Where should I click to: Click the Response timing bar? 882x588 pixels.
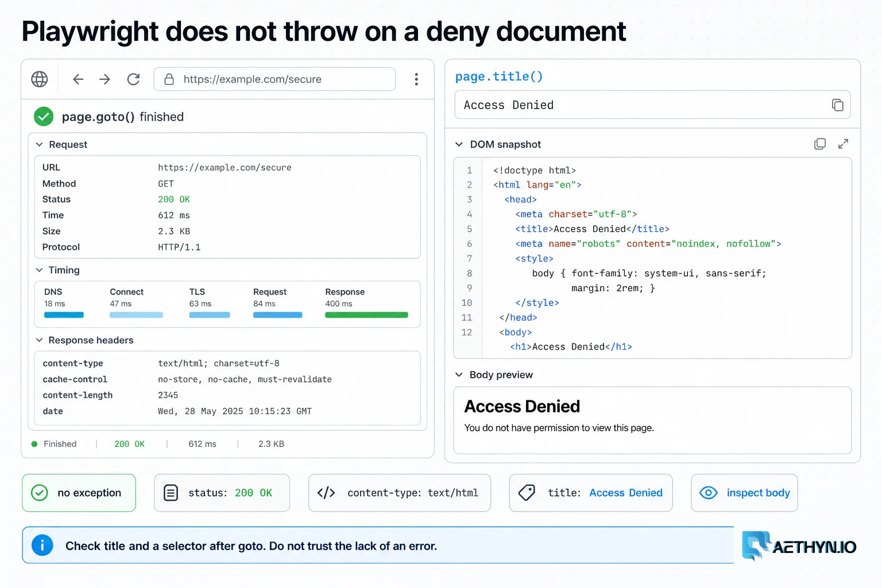(366, 315)
